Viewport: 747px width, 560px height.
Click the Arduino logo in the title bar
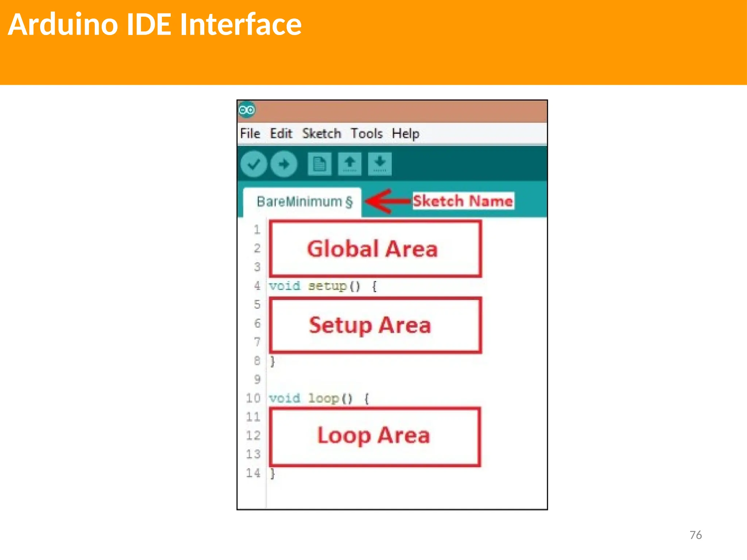pos(247,110)
